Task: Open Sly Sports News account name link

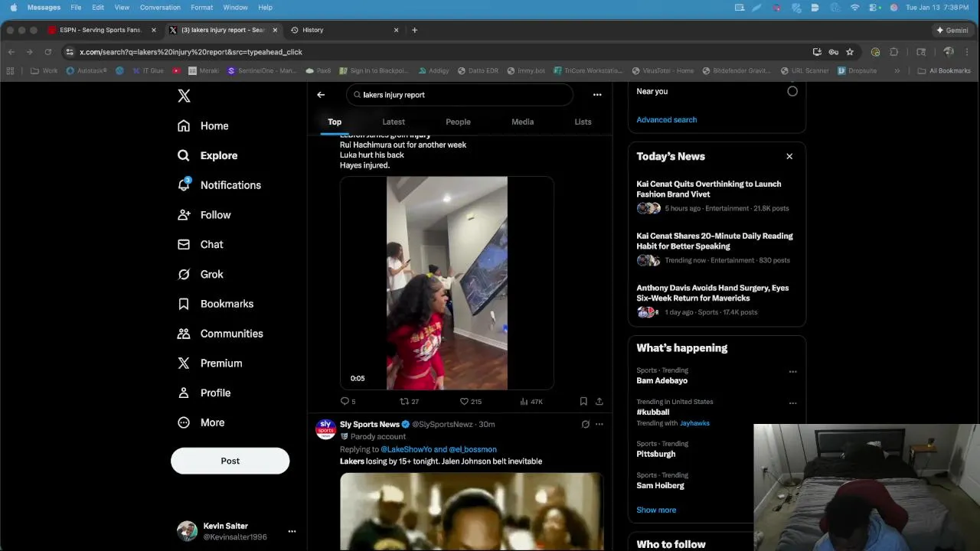Action: pos(370,424)
